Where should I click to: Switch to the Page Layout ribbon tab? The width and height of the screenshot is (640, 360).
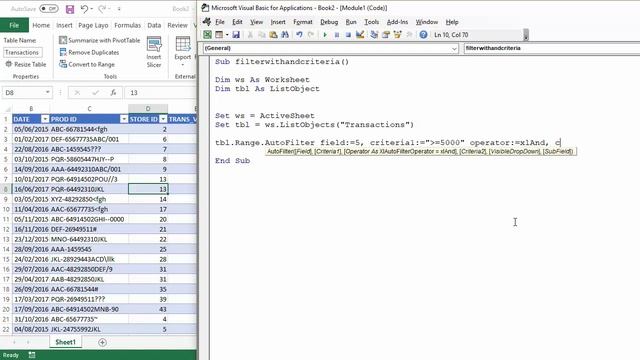click(93, 25)
